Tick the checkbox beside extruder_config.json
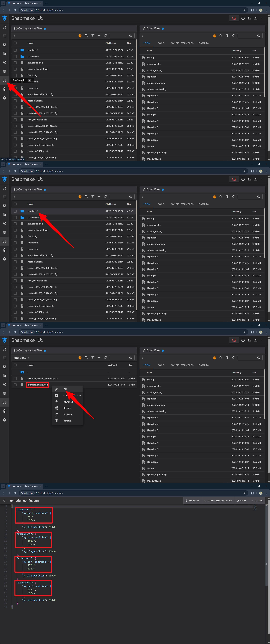270x644 pixels. [x=15, y=385]
